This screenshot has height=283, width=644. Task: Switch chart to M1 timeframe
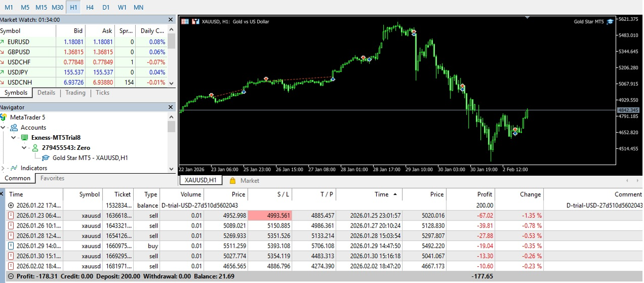point(9,7)
